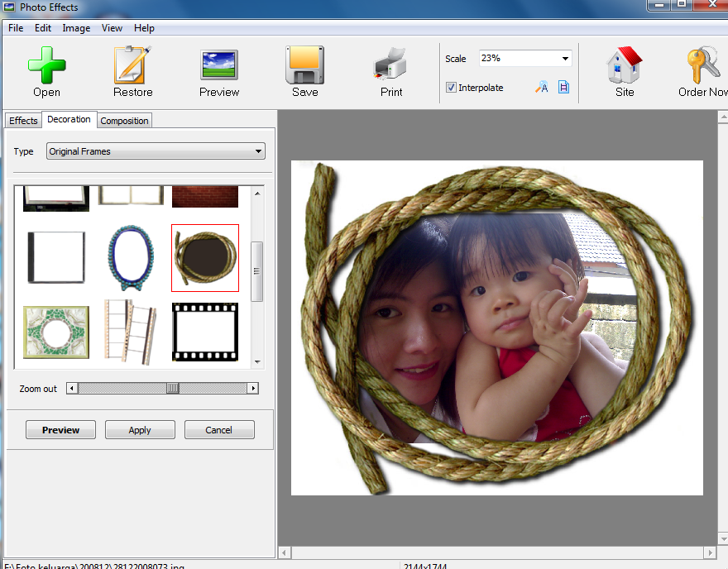Viewport: 728px width, 569px height.
Task: Click the Zoom out slider handle
Action: (x=172, y=389)
